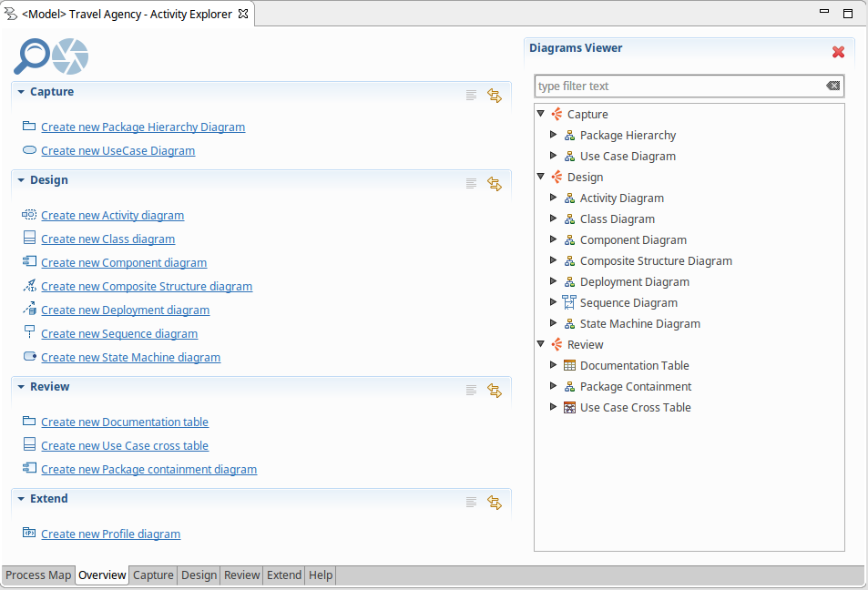Click the Design section text lines icon

(471, 183)
